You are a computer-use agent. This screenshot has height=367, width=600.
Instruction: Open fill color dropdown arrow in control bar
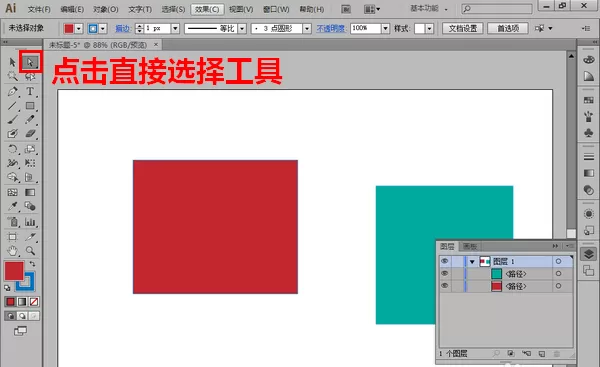(79, 28)
